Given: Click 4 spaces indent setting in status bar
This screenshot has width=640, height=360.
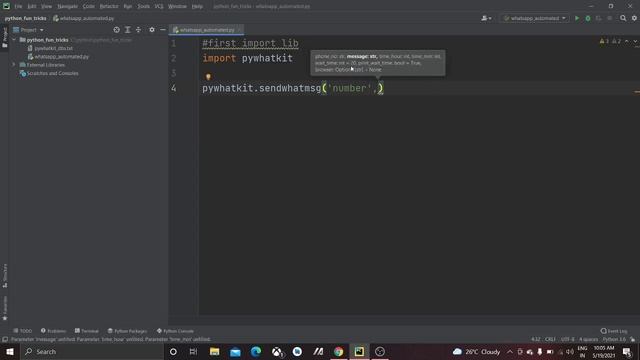Looking at the screenshot, I should coord(588,340).
